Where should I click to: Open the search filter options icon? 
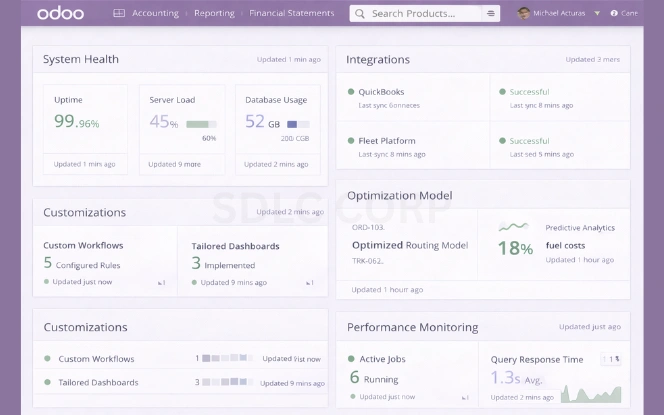(491, 14)
